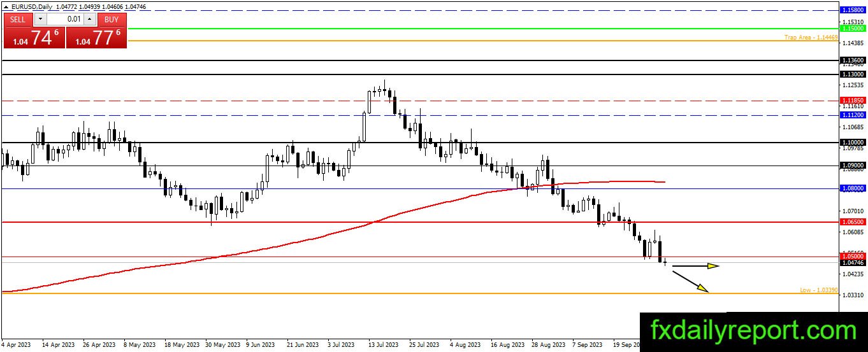Select the horizontal yellow arrow object
The image size is (868, 352).
[x=695, y=265]
